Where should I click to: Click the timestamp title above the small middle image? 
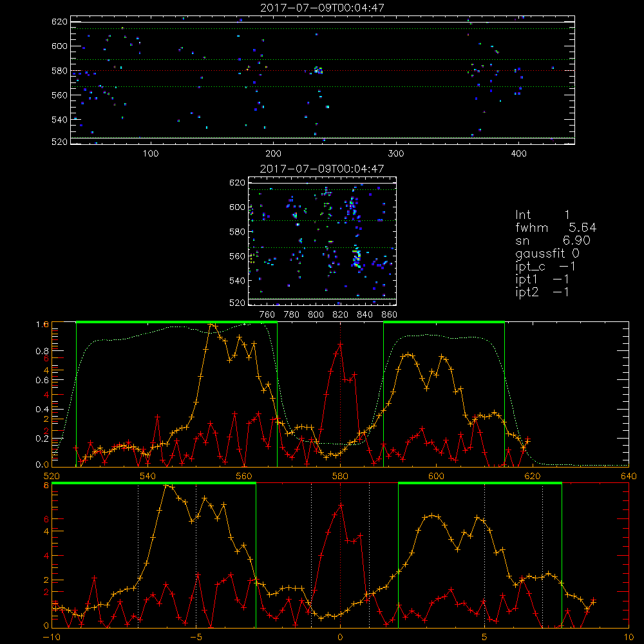[322, 169]
